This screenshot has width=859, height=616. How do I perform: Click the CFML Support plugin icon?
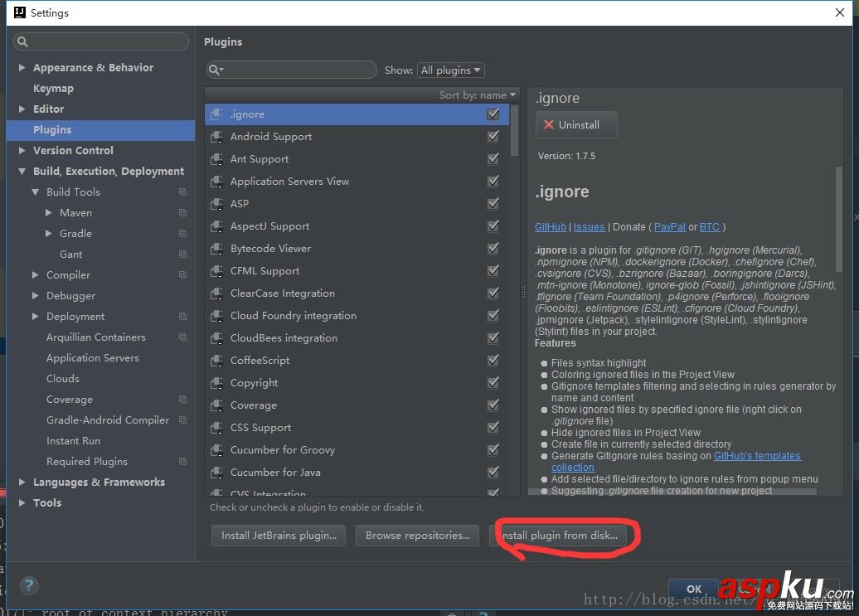(216, 271)
